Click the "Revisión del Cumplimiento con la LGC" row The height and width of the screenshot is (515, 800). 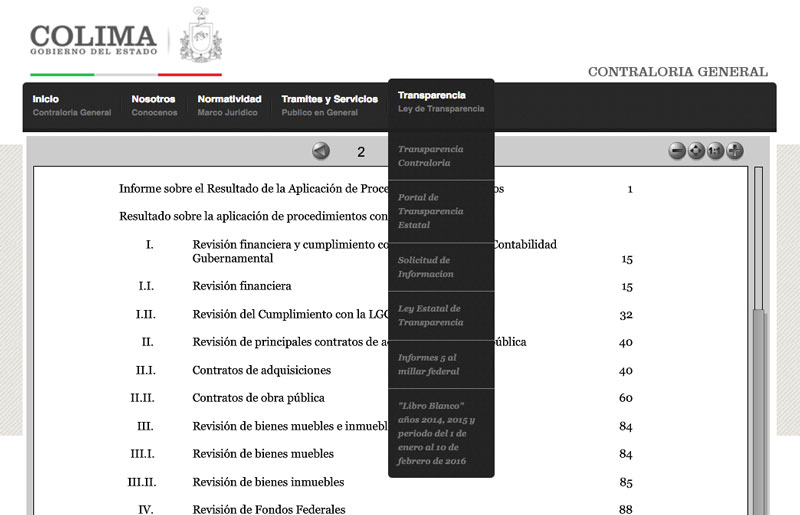[290, 314]
